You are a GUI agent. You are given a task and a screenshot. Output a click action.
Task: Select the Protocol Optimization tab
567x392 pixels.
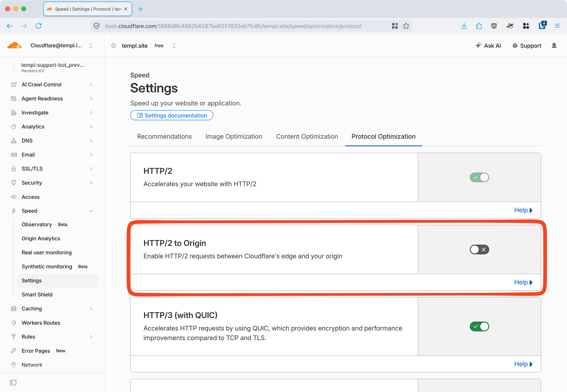click(383, 136)
